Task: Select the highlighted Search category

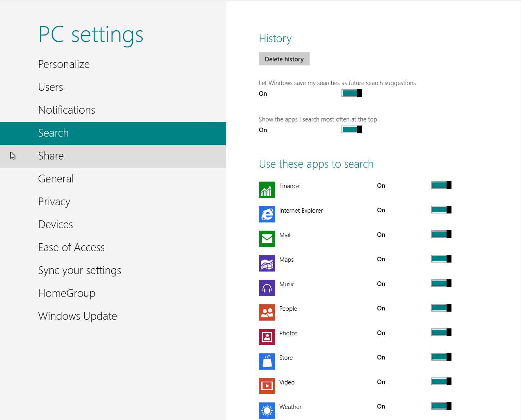Action: tap(113, 133)
